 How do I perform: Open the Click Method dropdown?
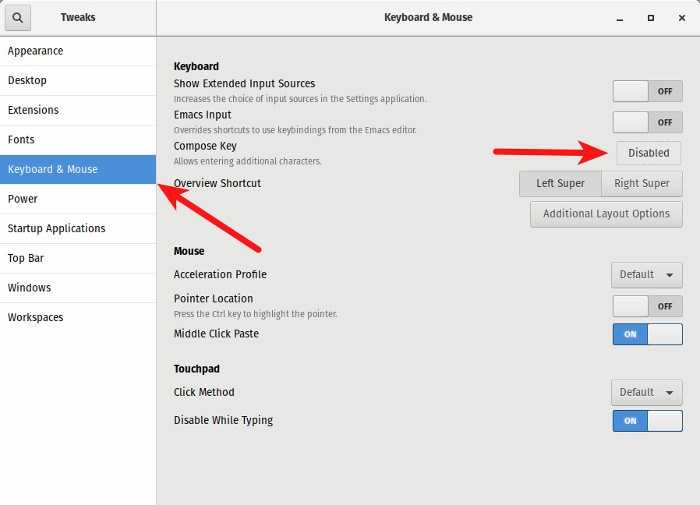coord(646,392)
